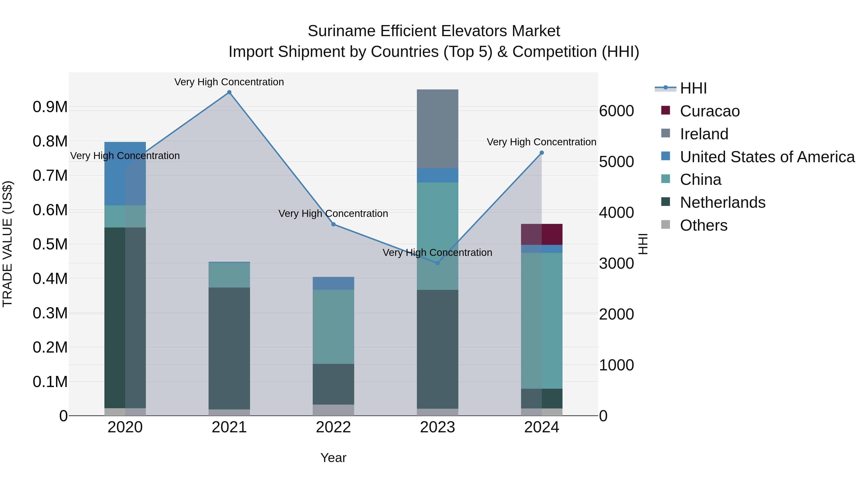Click the China teal color swatch
This screenshot has width=868, height=488.
(665, 179)
